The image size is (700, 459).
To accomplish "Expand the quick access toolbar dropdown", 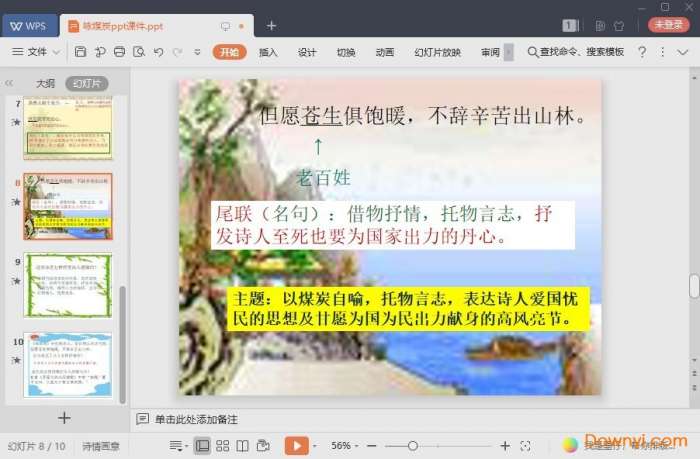I will [x=197, y=52].
